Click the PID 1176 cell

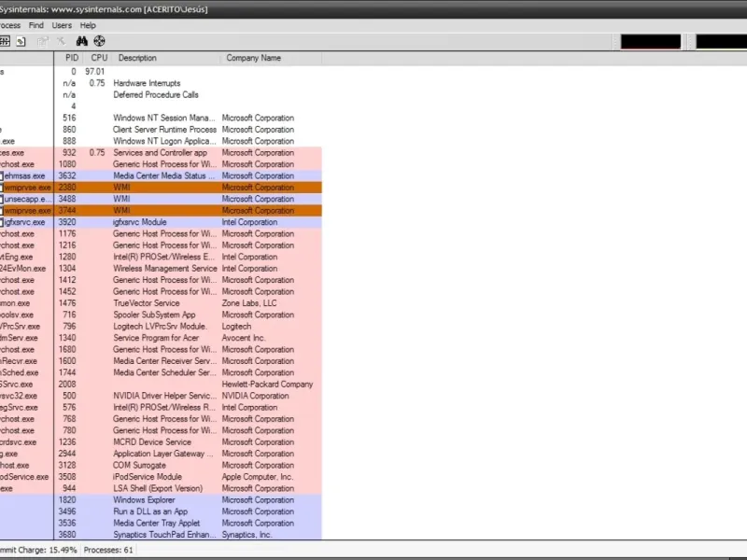67,234
